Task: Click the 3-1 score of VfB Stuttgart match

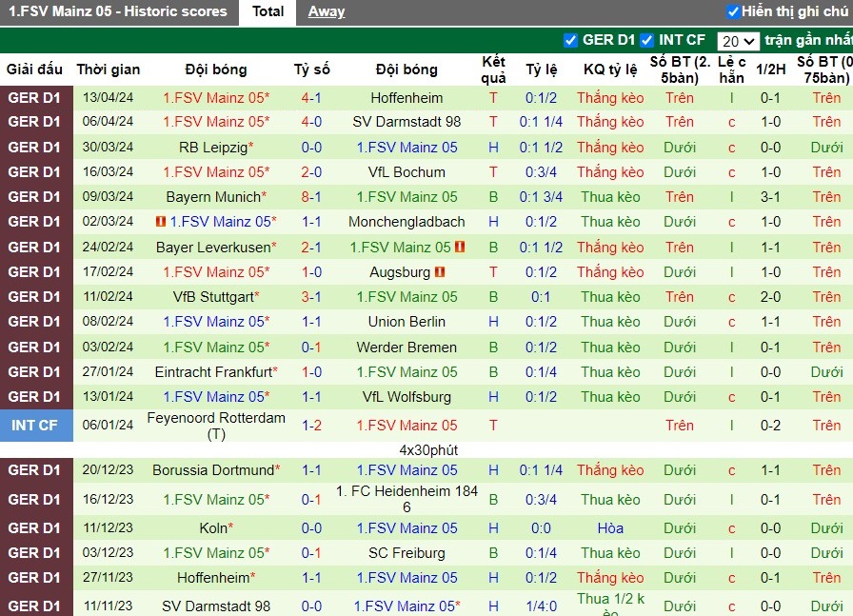Action: pyautogui.click(x=311, y=296)
